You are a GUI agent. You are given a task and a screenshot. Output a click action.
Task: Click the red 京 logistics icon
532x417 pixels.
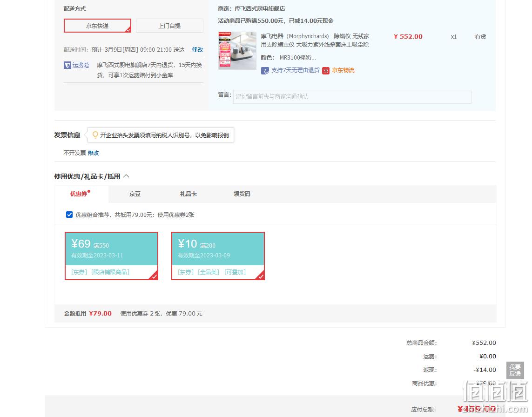click(x=326, y=71)
